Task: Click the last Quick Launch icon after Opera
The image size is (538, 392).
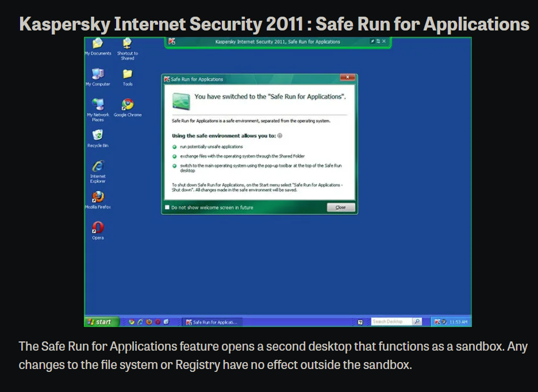Action: pyautogui.click(x=167, y=322)
